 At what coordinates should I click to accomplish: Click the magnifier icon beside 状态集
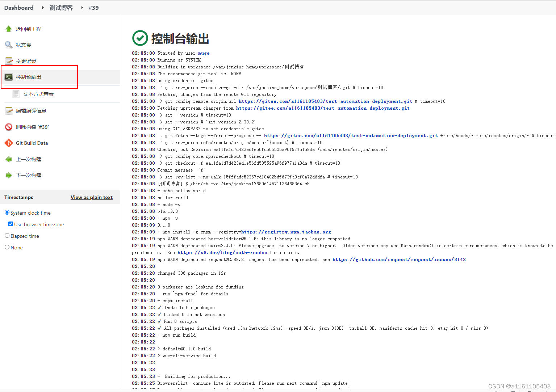(x=9, y=45)
